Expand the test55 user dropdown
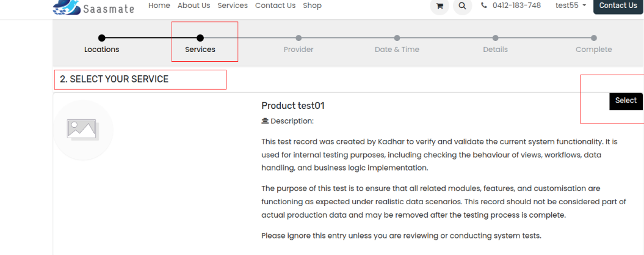 [x=571, y=6]
